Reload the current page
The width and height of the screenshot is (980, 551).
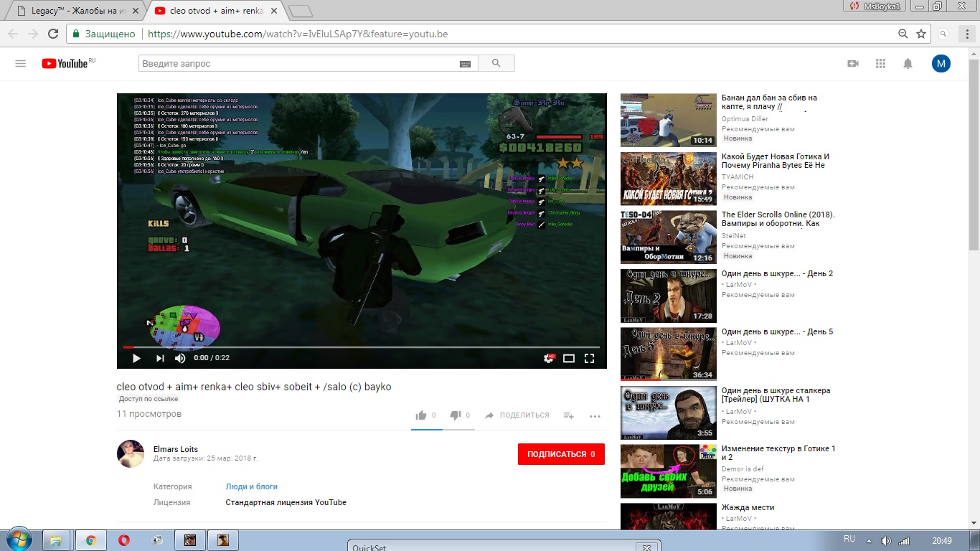point(53,34)
